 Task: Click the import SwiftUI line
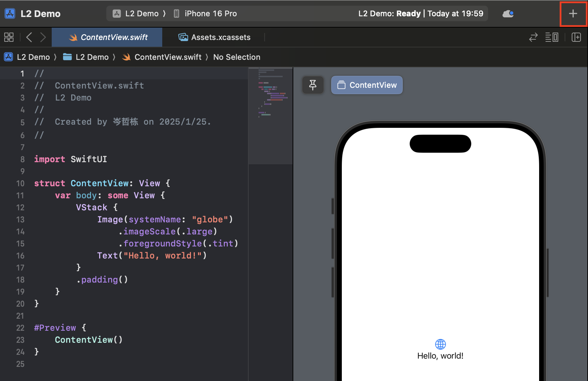pyautogui.click(x=70, y=159)
